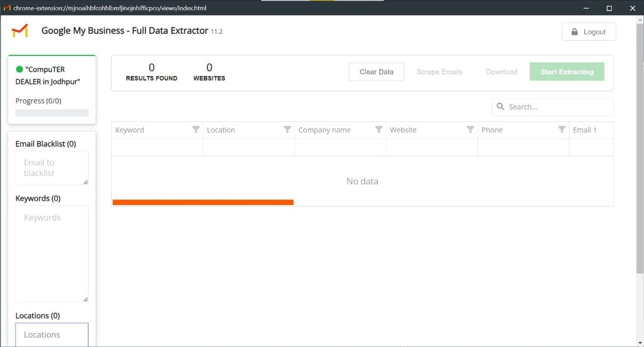
Task: Click the filter cell under Company name column
Action: [x=341, y=147]
